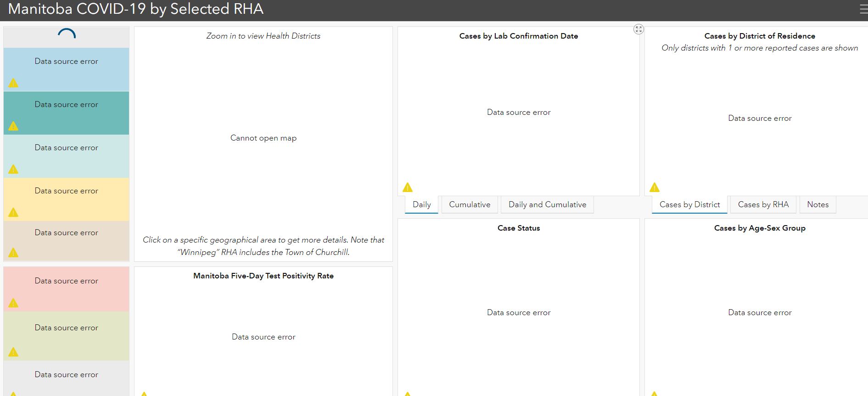Open the hamburger menu in the header
This screenshot has height=396, width=868.
click(x=863, y=10)
